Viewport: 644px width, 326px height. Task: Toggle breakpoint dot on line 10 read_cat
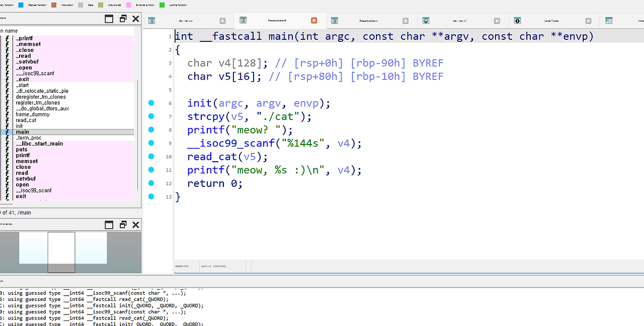(x=151, y=157)
